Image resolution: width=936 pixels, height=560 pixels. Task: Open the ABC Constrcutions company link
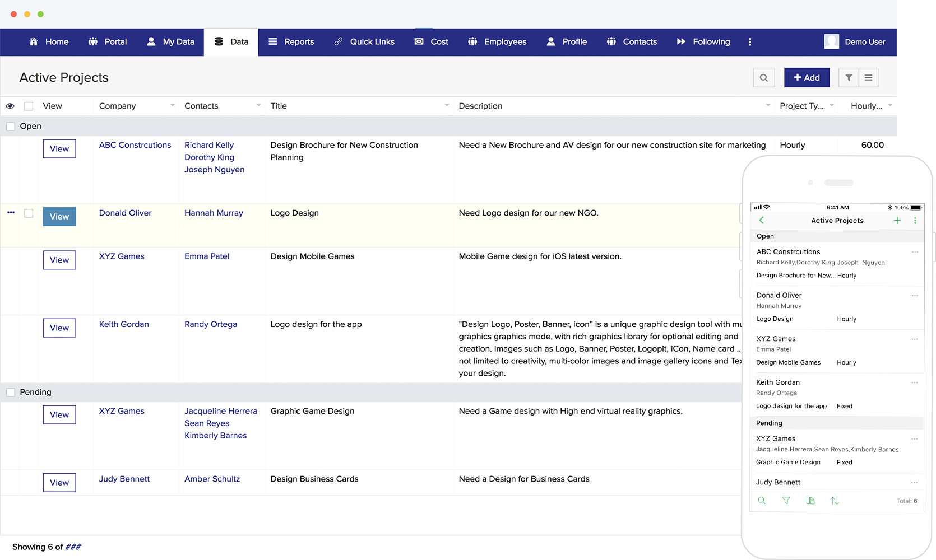pyautogui.click(x=135, y=145)
